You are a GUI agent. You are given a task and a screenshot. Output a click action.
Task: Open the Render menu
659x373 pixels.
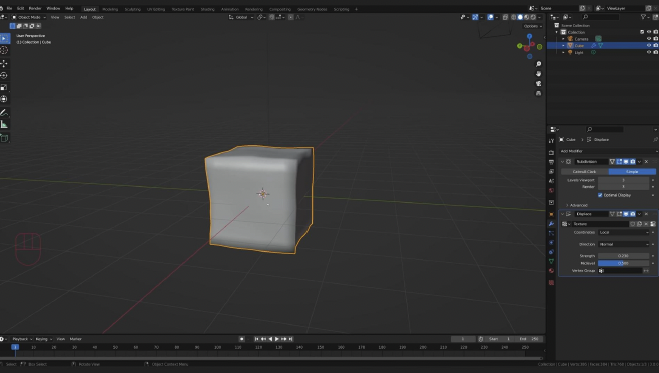35,8
